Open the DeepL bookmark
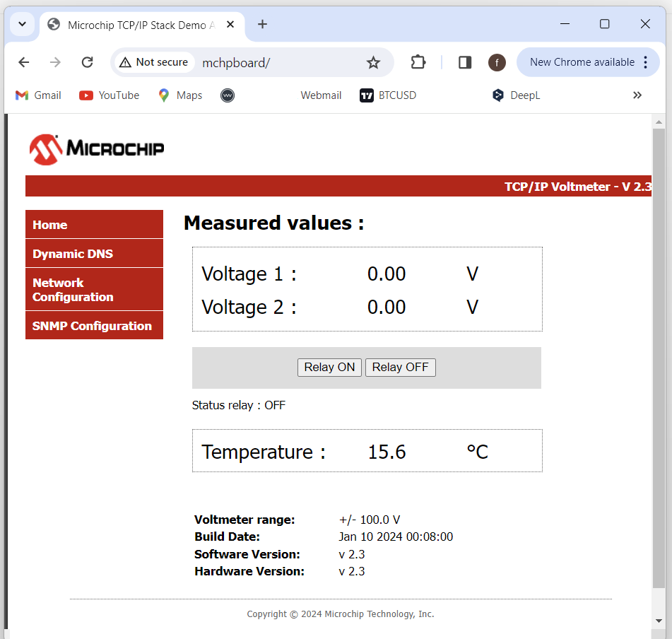672x639 pixels. (516, 95)
